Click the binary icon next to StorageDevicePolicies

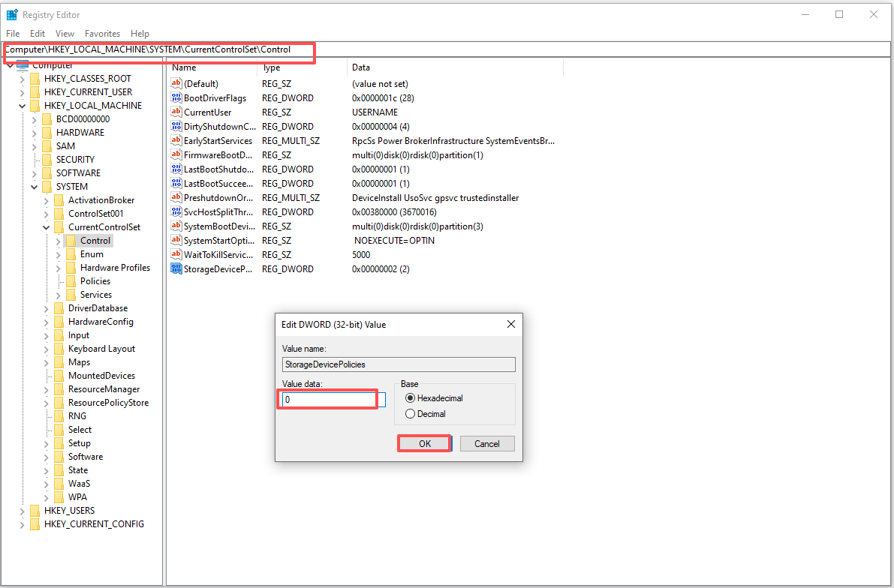point(176,268)
